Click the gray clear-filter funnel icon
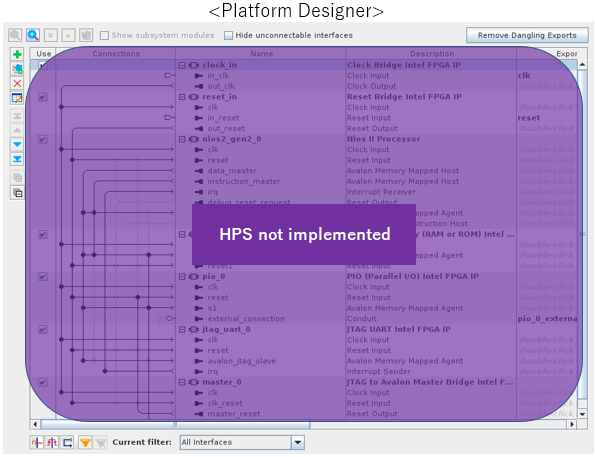Screen dimensions: 595x457 tap(101, 442)
